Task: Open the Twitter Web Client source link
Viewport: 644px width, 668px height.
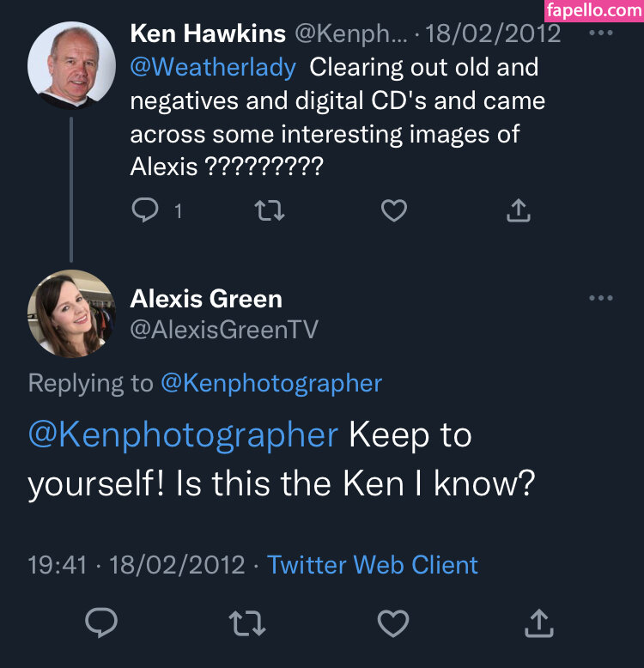Action: 372,565
